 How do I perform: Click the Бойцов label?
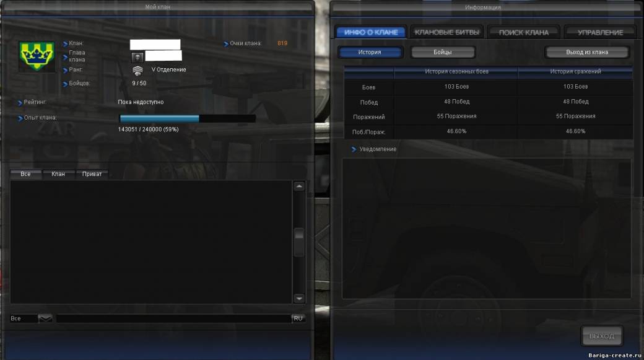[80, 83]
